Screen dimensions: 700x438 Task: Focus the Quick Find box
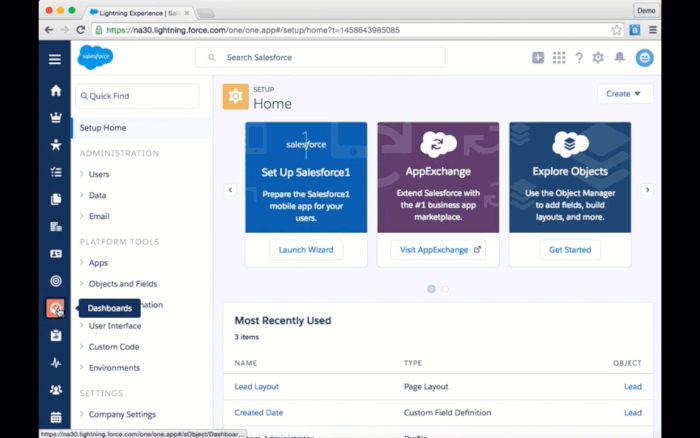click(138, 96)
